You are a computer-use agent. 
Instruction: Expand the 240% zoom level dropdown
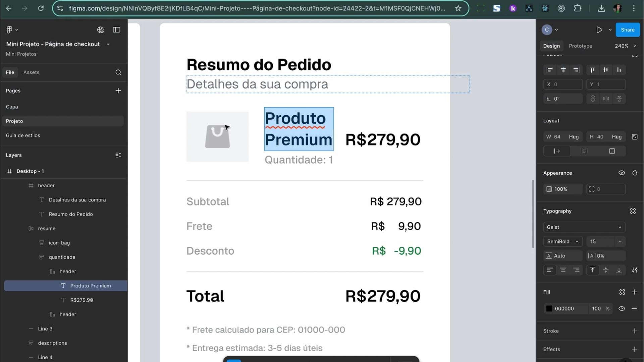[x=625, y=46]
